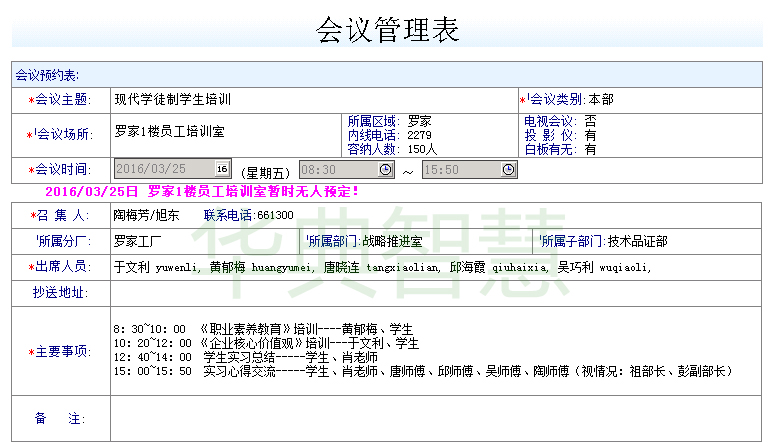This screenshot has width=772, height=446.
Task: Click the 所属区域 value 罗家
Action: [x=419, y=121]
